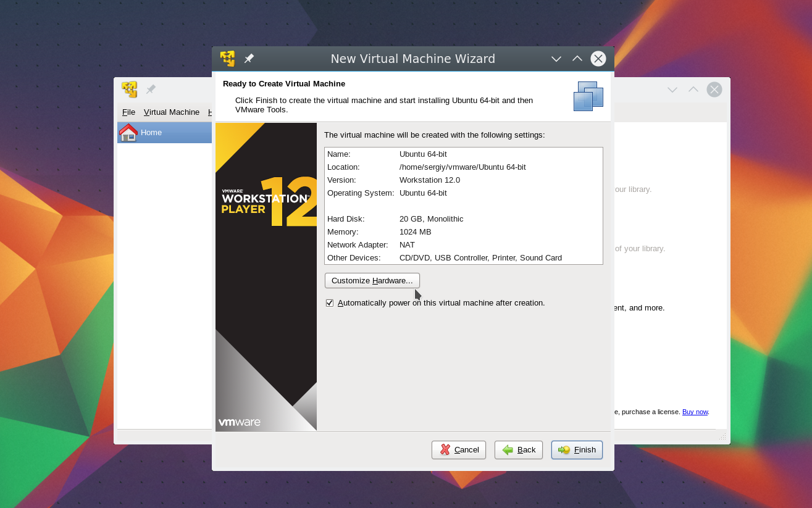Click the VMware icon in the wizard title bar
The height and width of the screenshot is (508, 812).
pos(228,59)
